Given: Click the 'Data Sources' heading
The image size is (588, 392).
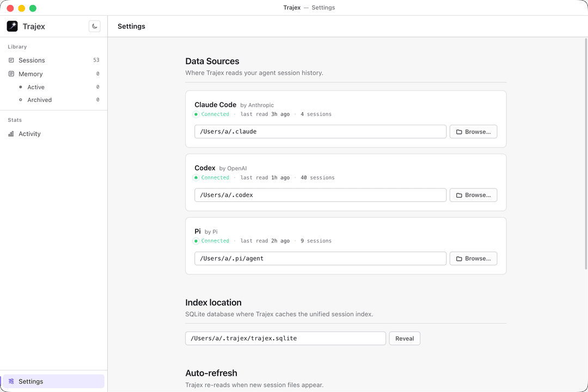Looking at the screenshot, I should tap(212, 61).
